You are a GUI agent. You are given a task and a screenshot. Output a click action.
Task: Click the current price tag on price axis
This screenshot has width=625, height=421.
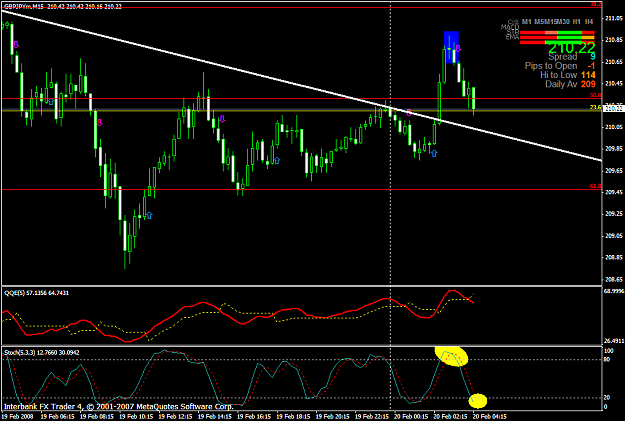(x=613, y=108)
